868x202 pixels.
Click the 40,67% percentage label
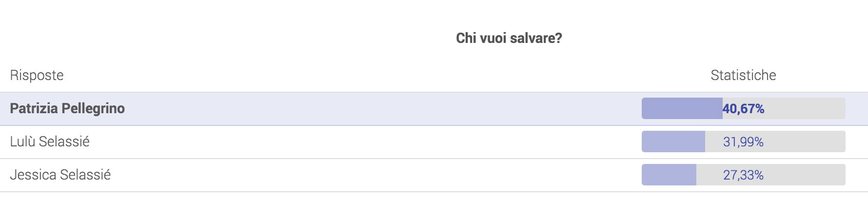coord(743,109)
